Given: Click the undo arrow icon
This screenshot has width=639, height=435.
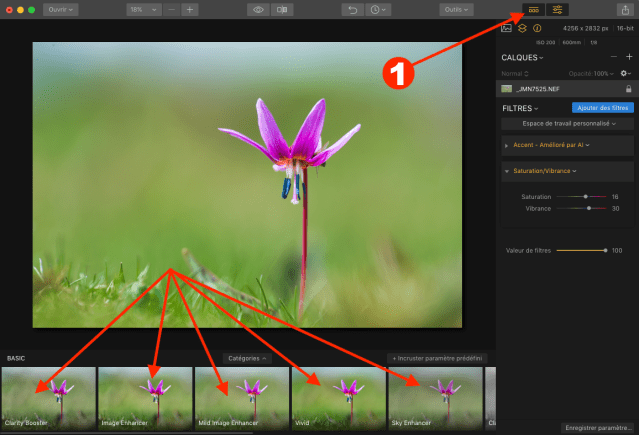Looking at the screenshot, I should 352,9.
